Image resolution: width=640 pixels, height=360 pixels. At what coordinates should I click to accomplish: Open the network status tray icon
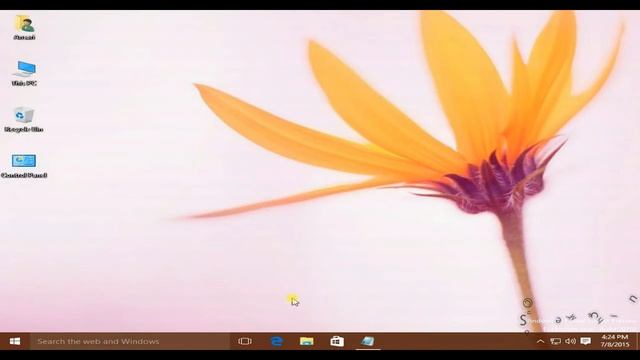point(556,341)
